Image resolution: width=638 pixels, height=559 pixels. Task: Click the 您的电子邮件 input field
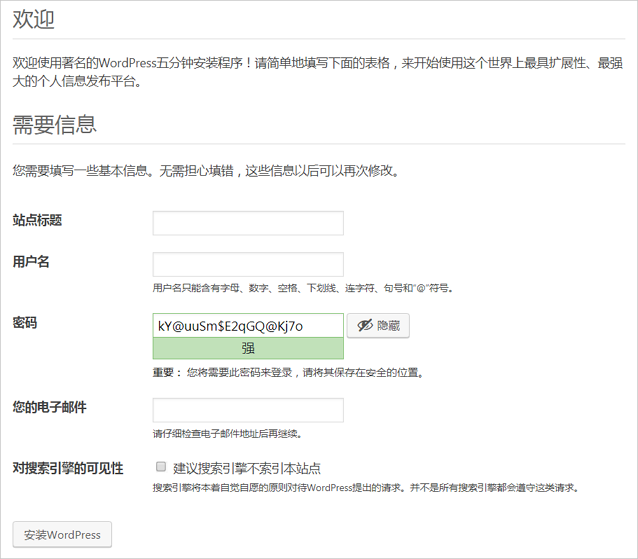248,410
